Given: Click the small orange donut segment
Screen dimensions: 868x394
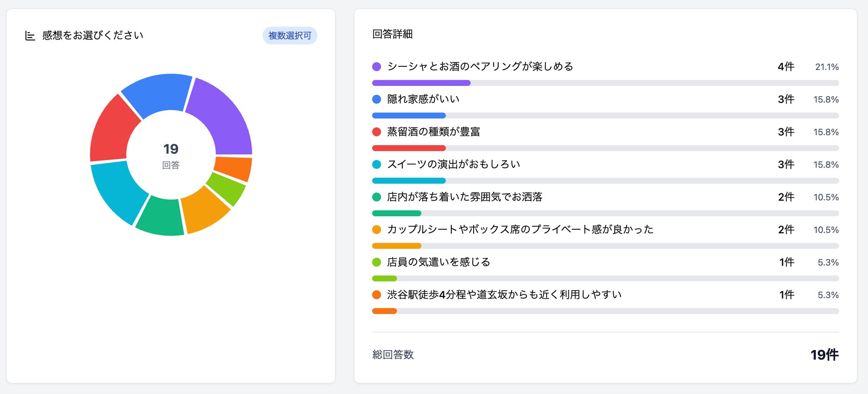Looking at the screenshot, I should (x=233, y=168).
